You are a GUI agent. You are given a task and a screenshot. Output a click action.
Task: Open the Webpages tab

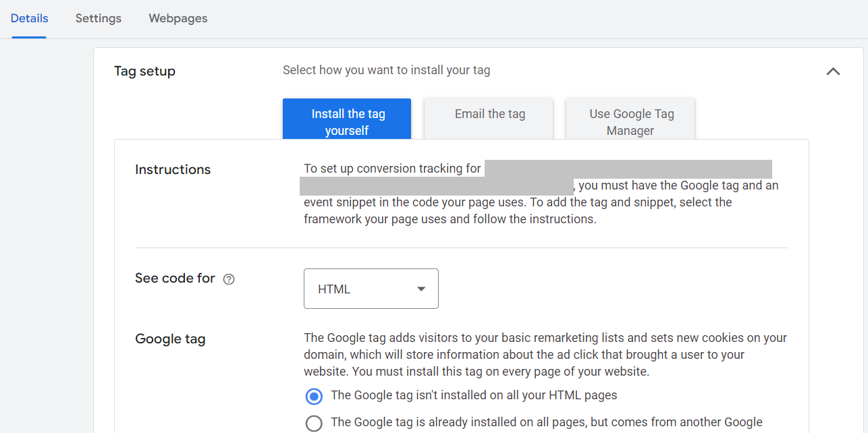click(178, 18)
